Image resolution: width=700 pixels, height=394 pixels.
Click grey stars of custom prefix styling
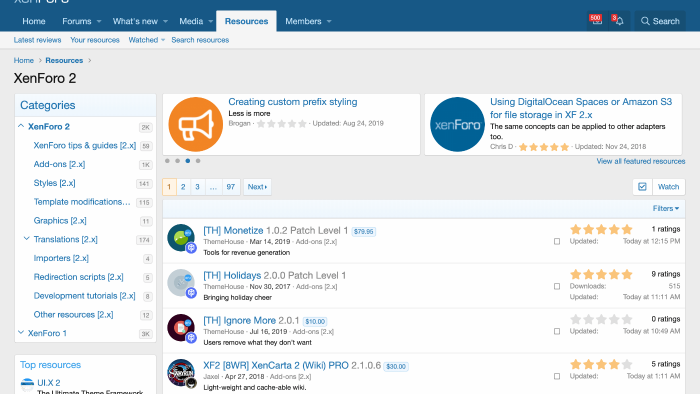282,124
